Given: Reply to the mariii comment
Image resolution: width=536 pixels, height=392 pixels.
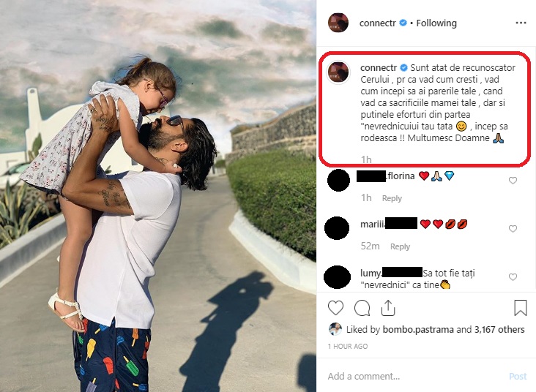Looking at the screenshot, I should point(400,246).
